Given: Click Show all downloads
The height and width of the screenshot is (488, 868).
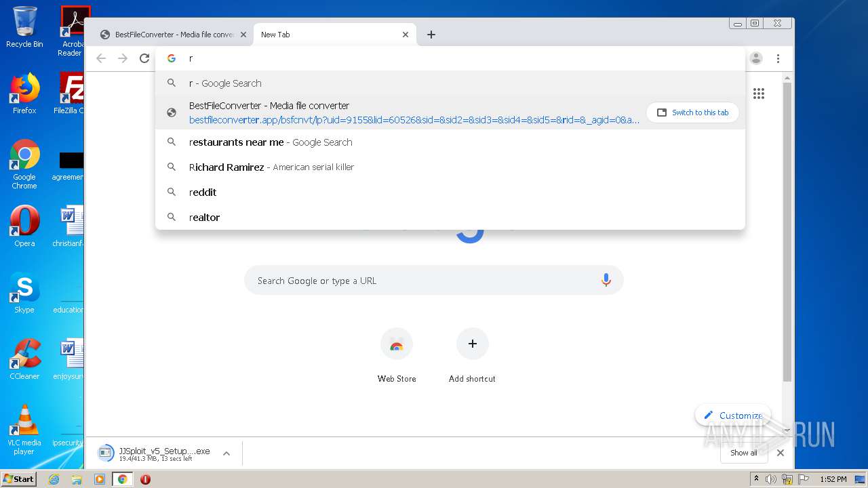Looking at the screenshot, I should (744, 453).
